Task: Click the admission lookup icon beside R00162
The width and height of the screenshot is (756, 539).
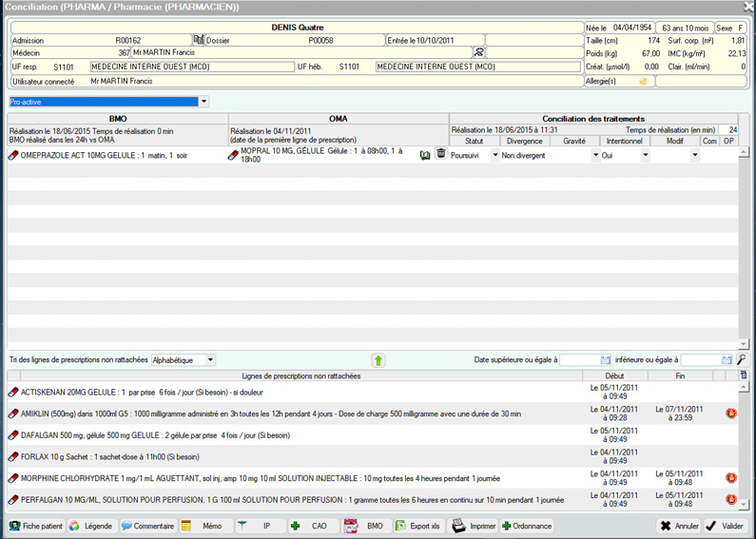Action: pos(199,41)
